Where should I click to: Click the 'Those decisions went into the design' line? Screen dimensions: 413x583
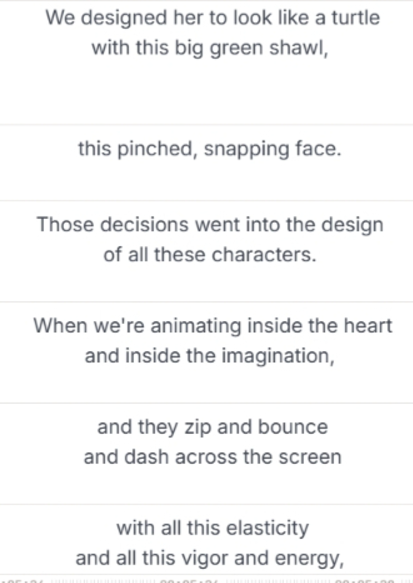tap(210, 225)
